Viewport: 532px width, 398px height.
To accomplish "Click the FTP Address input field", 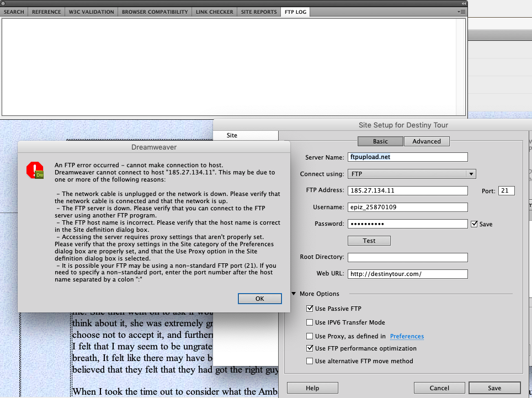I will [x=407, y=190].
